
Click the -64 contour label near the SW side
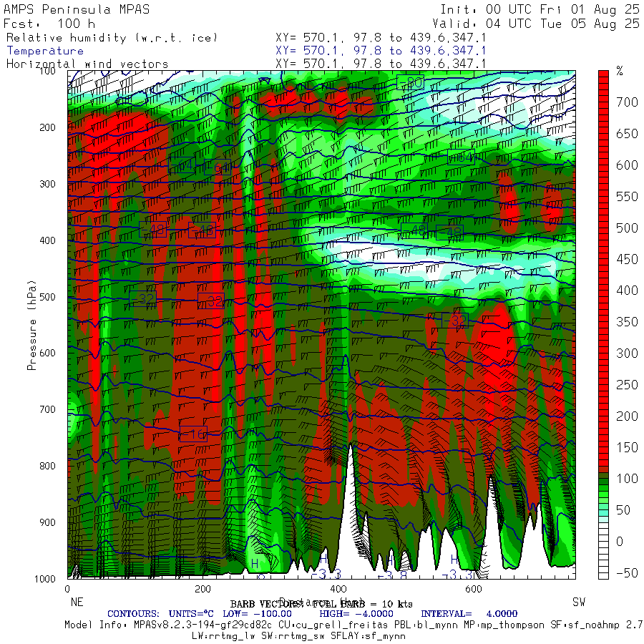point(461,157)
